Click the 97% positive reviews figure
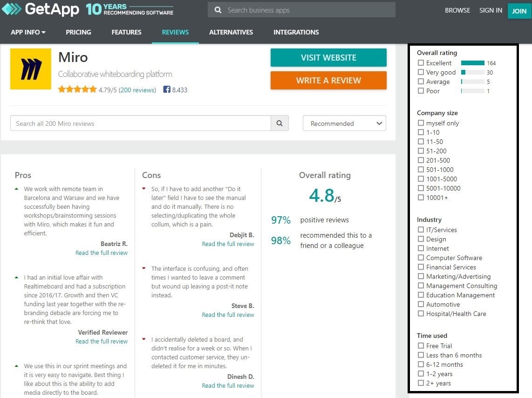The height and width of the screenshot is (398, 532). point(280,220)
